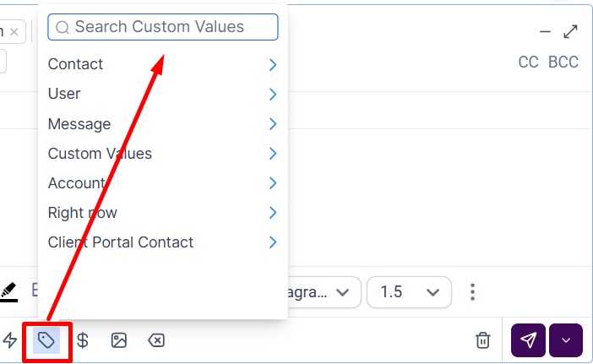Image resolution: width=593 pixels, height=364 pixels.
Task: Click the tag custom values icon
Action: (46, 340)
